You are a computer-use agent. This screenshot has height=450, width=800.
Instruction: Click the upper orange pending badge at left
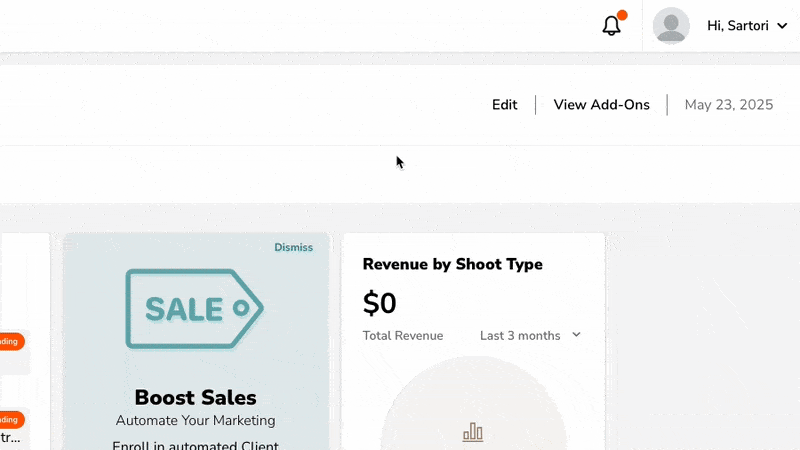(x=10, y=342)
